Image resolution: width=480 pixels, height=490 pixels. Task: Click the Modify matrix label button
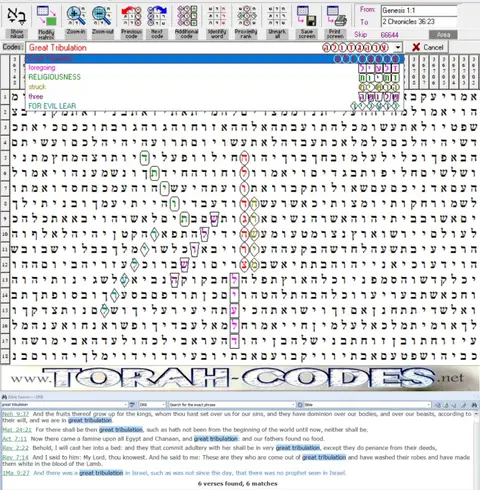46,34
